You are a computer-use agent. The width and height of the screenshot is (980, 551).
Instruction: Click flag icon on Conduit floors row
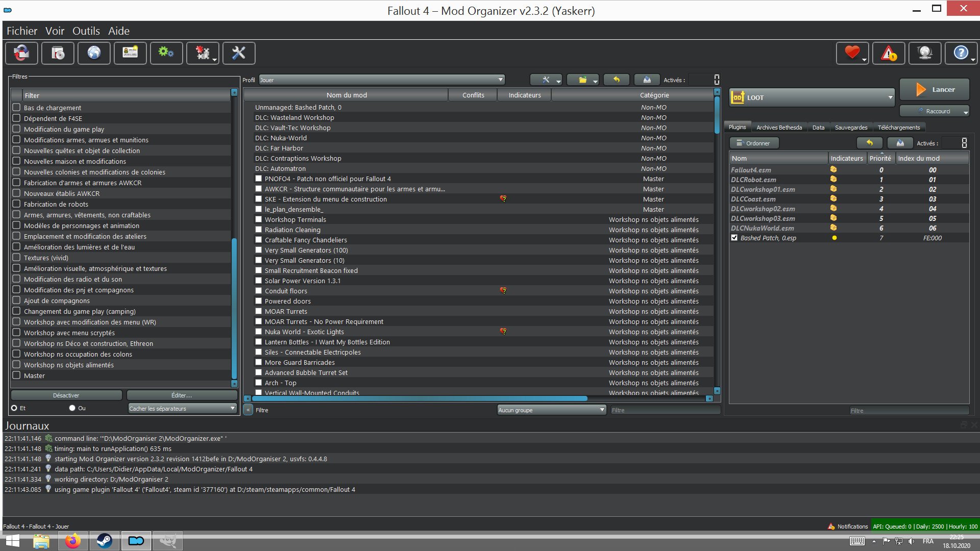click(503, 291)
